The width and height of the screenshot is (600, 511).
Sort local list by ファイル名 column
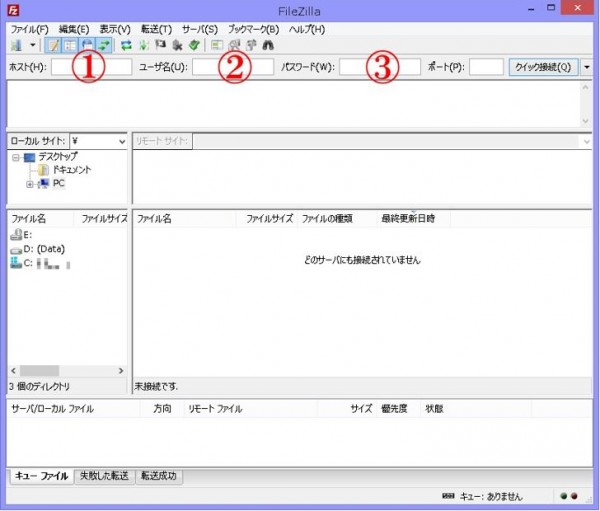click(41, 219)
